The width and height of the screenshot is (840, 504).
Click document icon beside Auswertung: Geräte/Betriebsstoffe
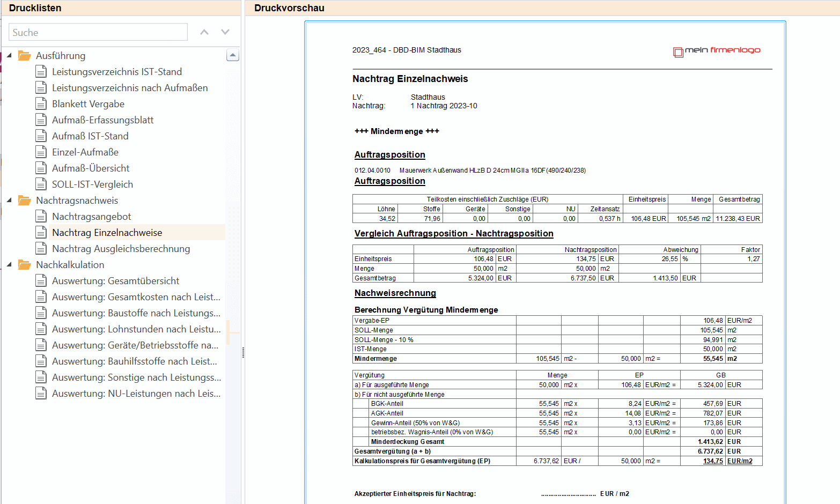click(41, 345)
